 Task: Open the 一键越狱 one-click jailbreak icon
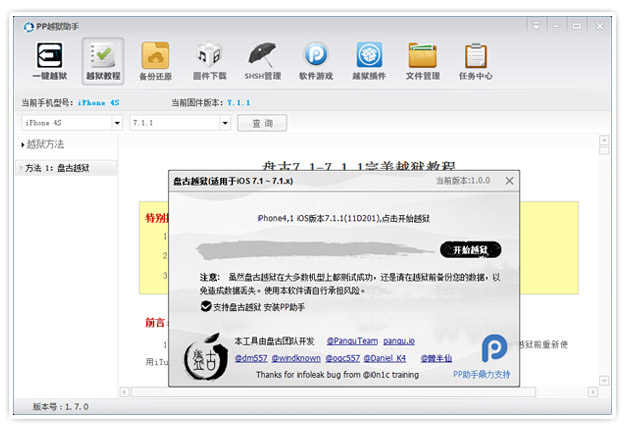click(x=50, y=61)
